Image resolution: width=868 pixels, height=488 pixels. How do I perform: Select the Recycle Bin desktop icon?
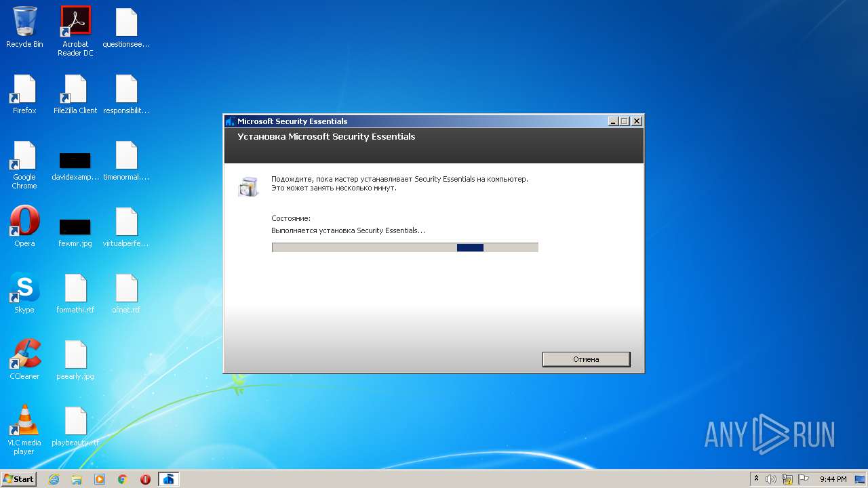tap(24, 27)
